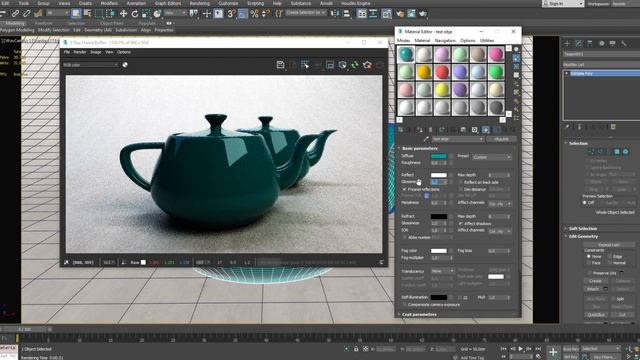Collapse the Soft Selection rollout
The height and width of the screenshot is (360, 640).
point(583,229)
